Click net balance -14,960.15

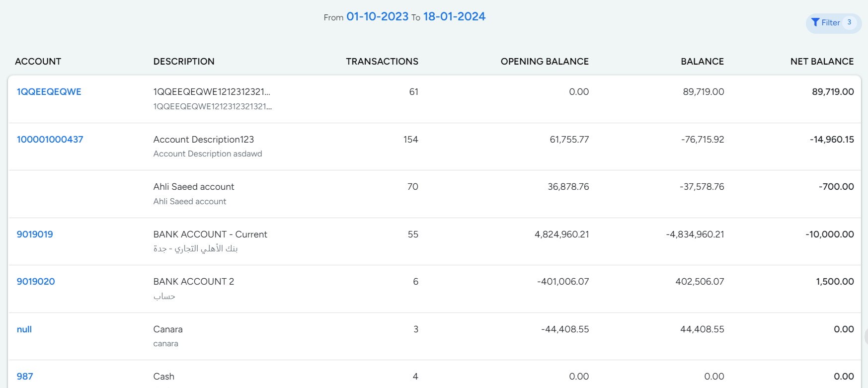[832, 140]
